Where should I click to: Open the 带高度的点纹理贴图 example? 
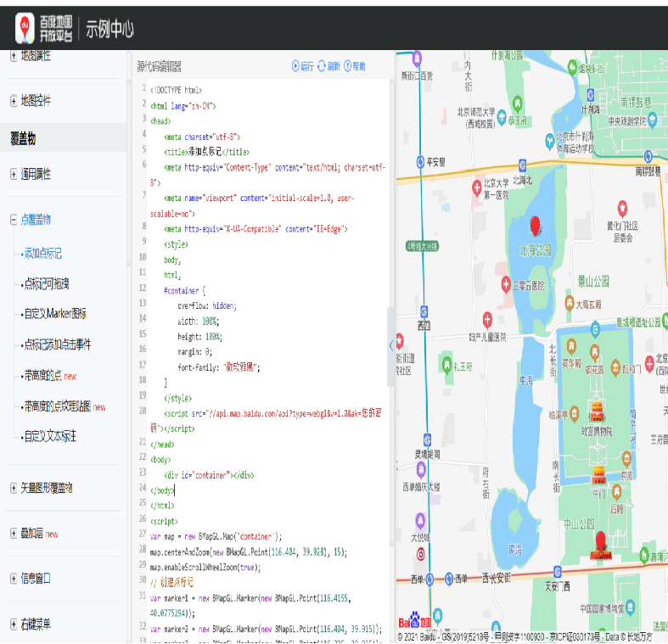click(57, 406)
